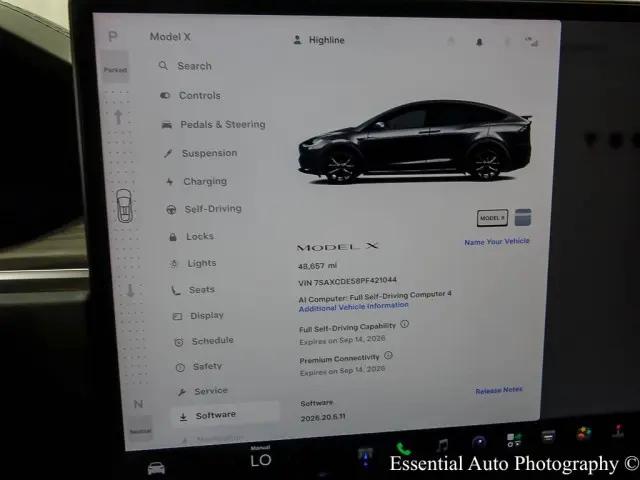Open Additional Vehicle Information link
This screenshot has height=480, width=640.
click(353, 307)
